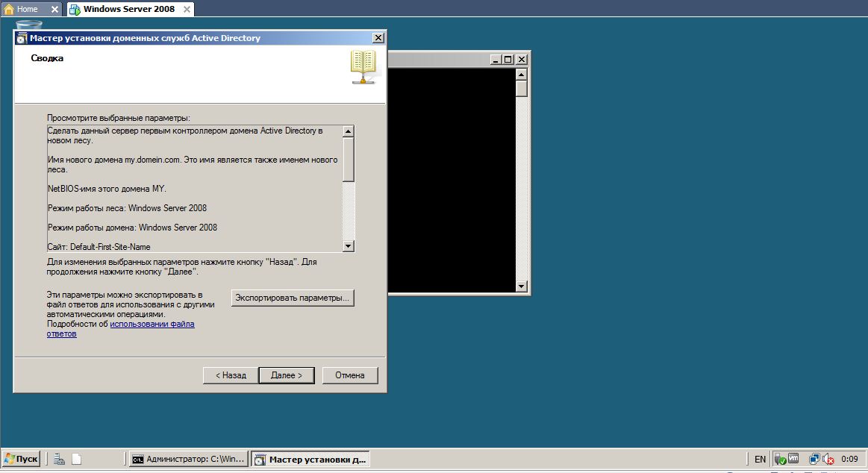Open the VMware Tools tray icon
The width and height of the screenshot is (868, 473).
coord(793,459)
